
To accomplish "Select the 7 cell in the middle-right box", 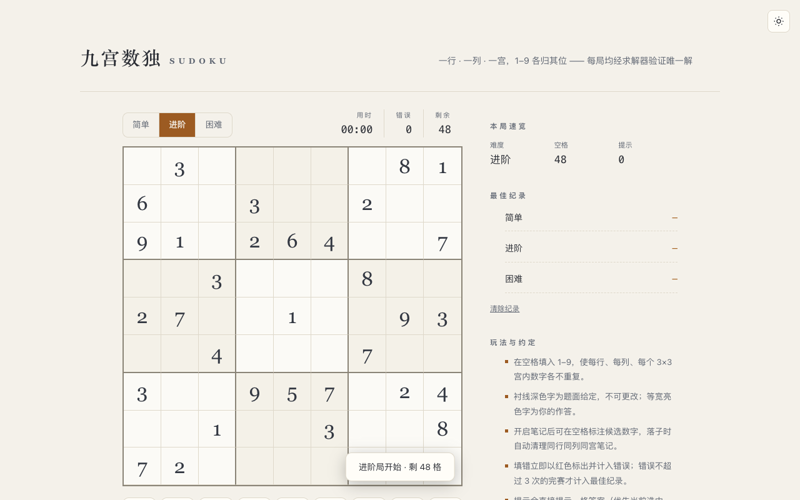I will click(x=367, y=354).
